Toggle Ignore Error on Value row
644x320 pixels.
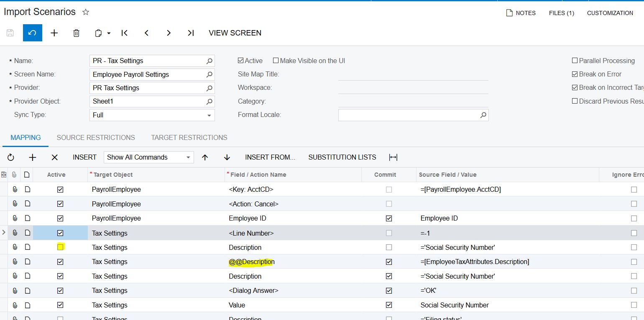click(x=634, y=305)
